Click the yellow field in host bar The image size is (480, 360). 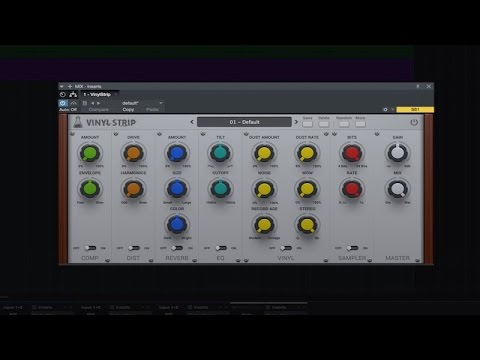tap(415, 109)
